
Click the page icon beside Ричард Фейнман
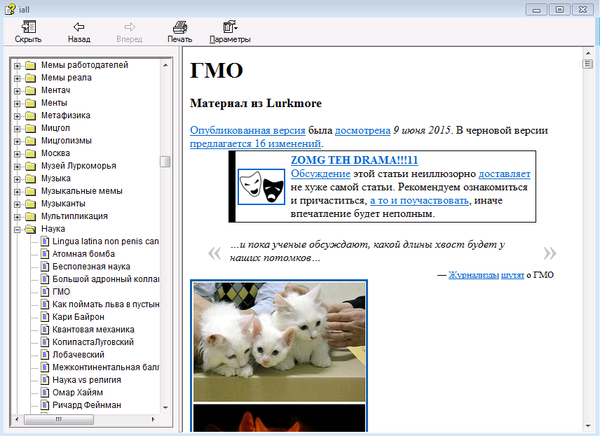click(x=45, y=405)
